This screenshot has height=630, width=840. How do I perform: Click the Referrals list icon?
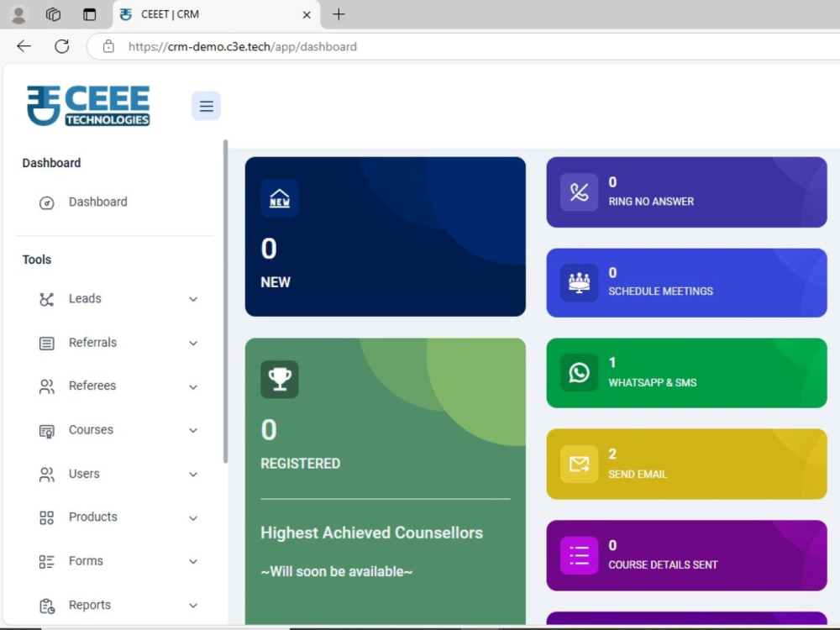coord(46,344)
